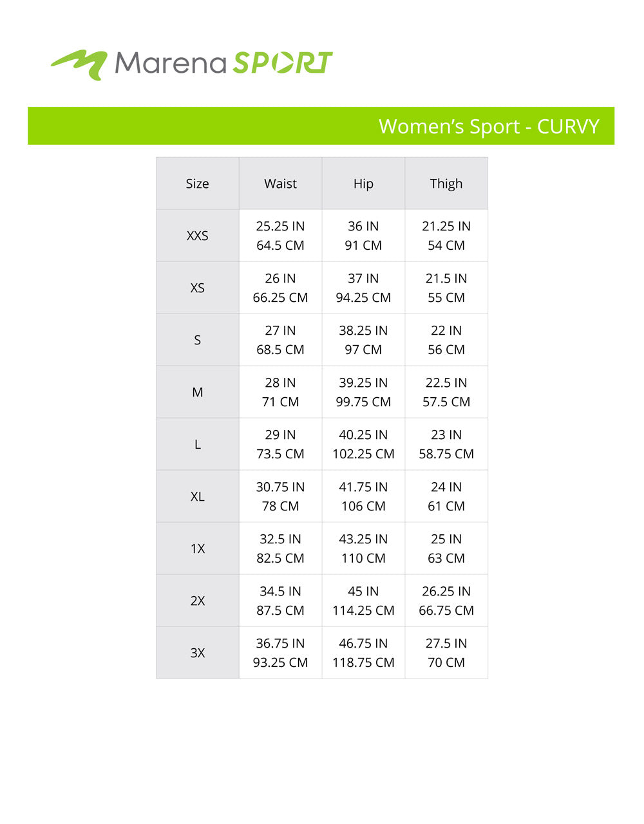Click the Marena Sport logo icon
This screenshot has width=644, height=824.
(79, 64)
